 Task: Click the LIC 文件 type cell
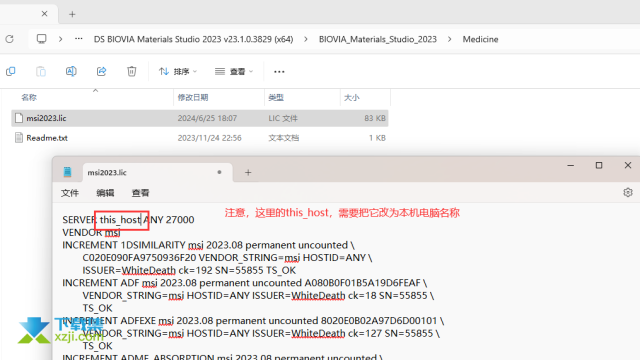[283, 118]
